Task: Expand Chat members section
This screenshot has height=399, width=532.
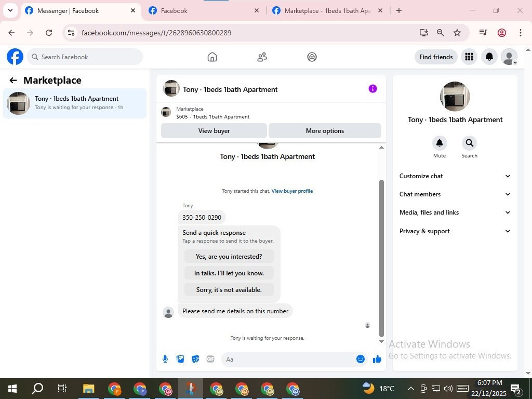Action: point(455,194)
